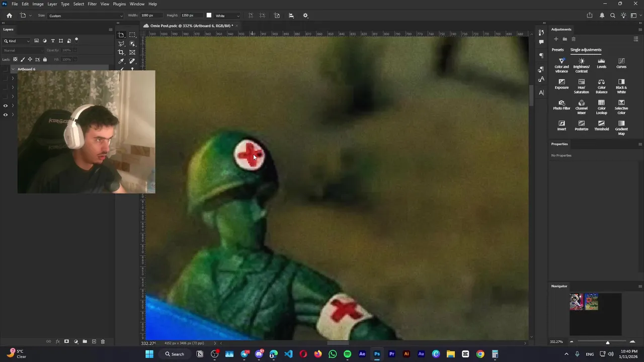Collapse the Artboard 6 group
Viewport: 644px width, 362px height.
point(13,69)
